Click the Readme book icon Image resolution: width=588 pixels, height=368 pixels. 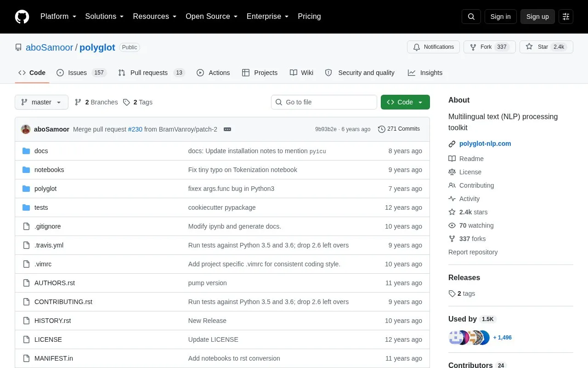[x=452, y=159]
